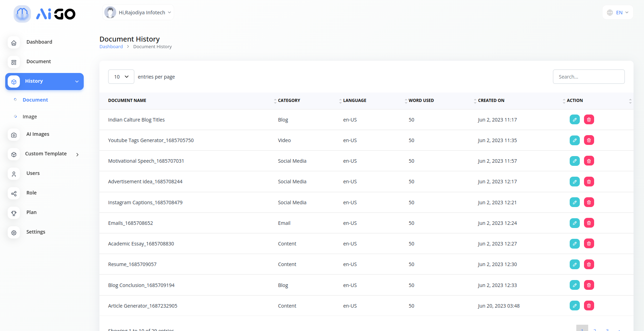
Task: Click the Search input field
Action: [589, 77]
